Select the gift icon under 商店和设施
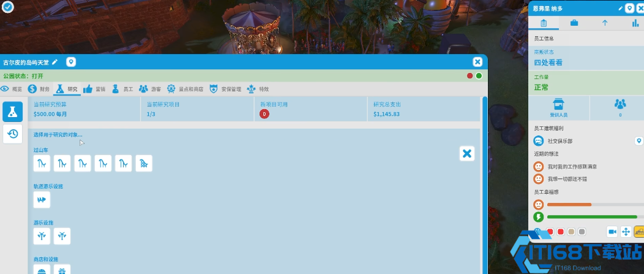644x274 pixels. pyautogui.click(x=62, y=270)
